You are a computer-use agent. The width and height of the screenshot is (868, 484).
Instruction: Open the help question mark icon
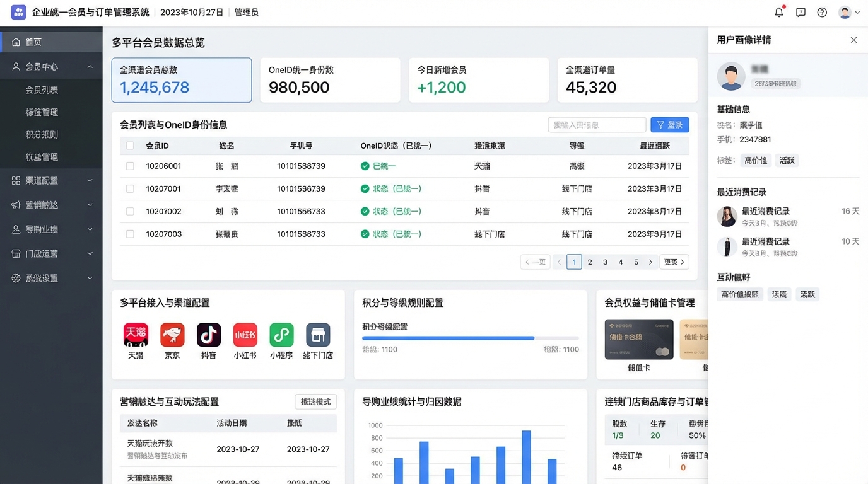[x=822, y=12]
